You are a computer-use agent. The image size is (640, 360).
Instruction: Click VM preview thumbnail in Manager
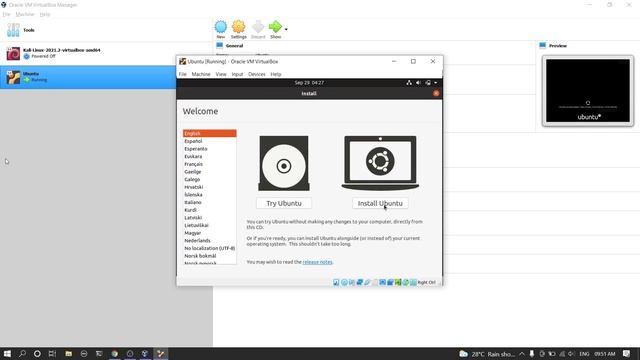[x=588, y=91]
